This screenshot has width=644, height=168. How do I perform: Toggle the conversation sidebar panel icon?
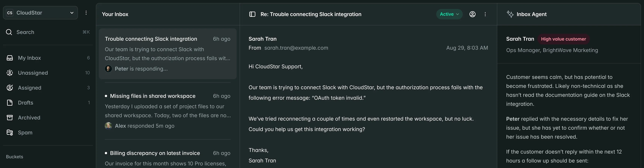(x=252, y=14)
